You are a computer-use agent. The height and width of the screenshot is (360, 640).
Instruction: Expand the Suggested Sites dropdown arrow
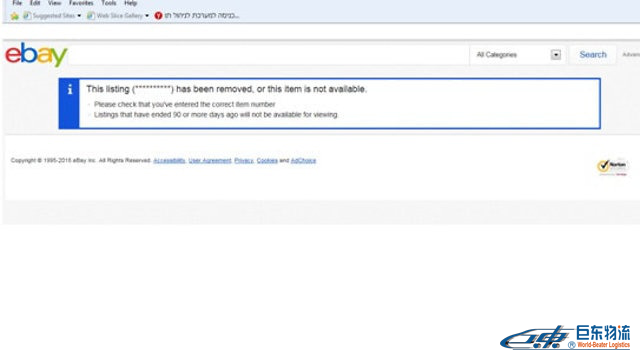tap(79, 16)
